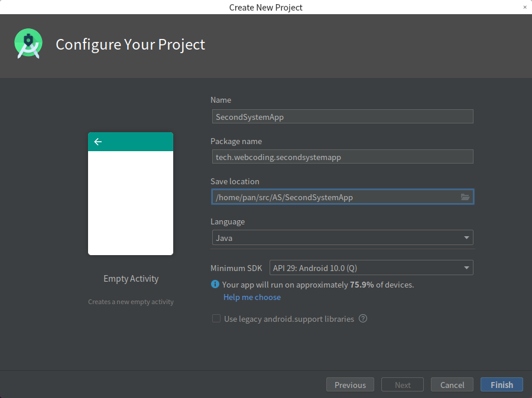Click the Empty Activity template label
Screen dimensions: 532x398
point(131,279)
